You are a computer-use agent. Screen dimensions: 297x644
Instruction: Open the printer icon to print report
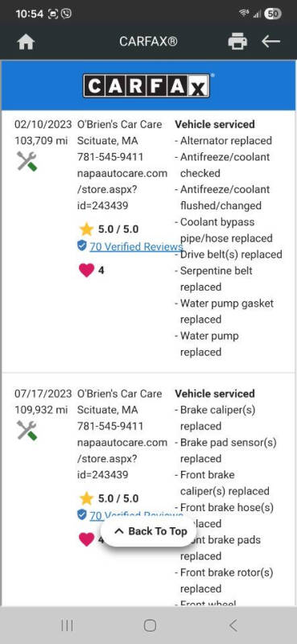click(237, 42)
